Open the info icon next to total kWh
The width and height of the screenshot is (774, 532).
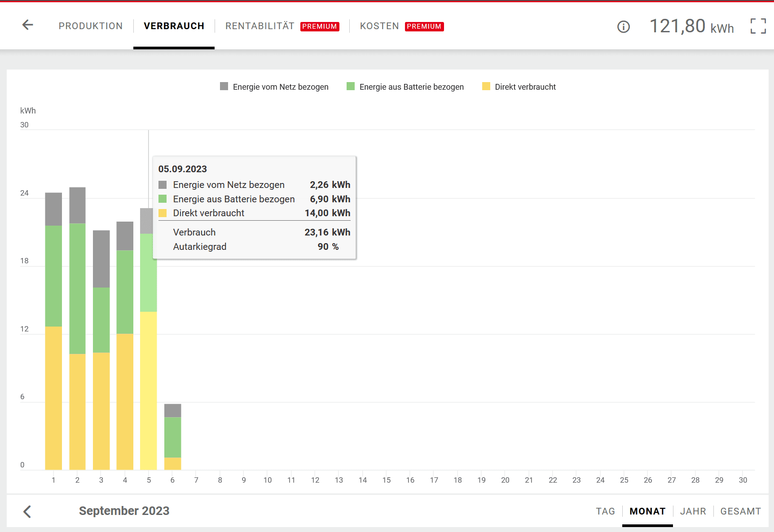[624, 27]
